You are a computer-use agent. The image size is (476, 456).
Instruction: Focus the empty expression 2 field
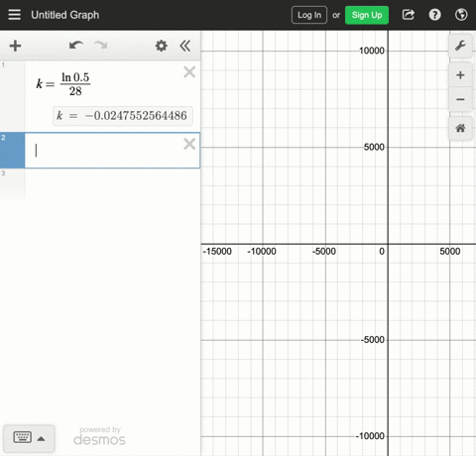(x=112, y=151)
